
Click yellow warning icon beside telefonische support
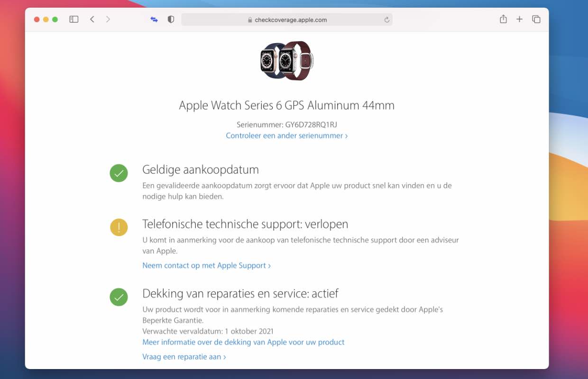119,227
